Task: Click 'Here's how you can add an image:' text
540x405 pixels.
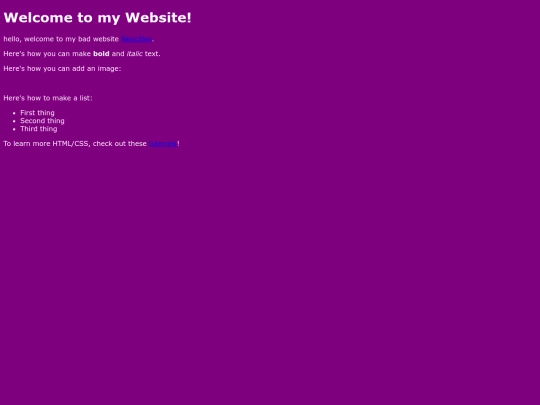Action: point(62,69)
